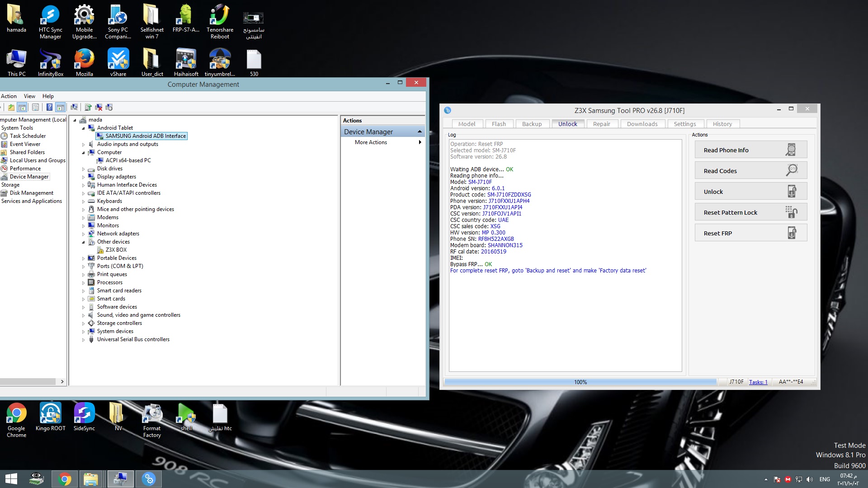This screenshot has width=868, height=488.
Task: Open Tenorshare Reiboot desktop icon
Action: coord(220,22)
